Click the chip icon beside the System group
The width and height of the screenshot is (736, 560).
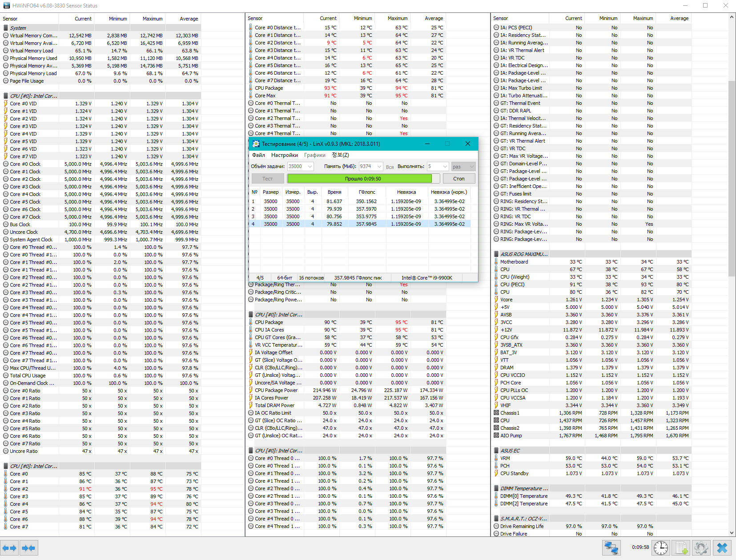(x=6, y=28)
